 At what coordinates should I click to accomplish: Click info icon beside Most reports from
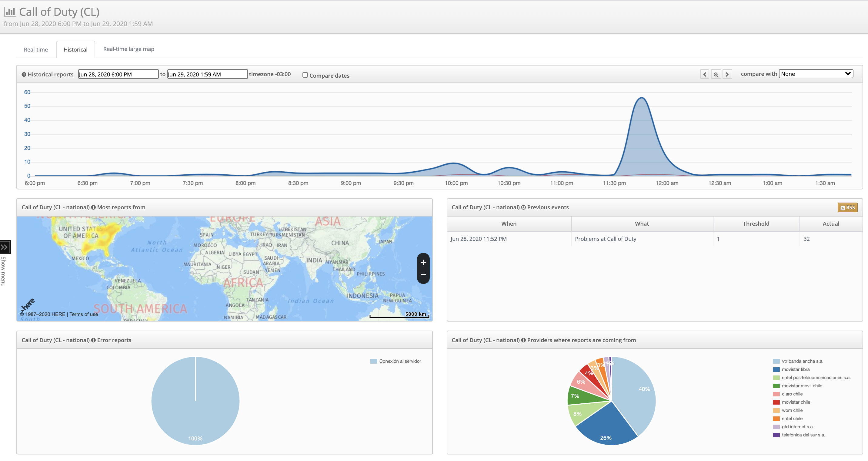point(93,207)
